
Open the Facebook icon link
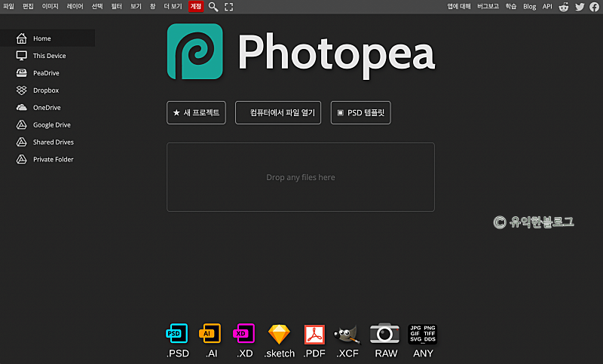click(x=595, y=7)
